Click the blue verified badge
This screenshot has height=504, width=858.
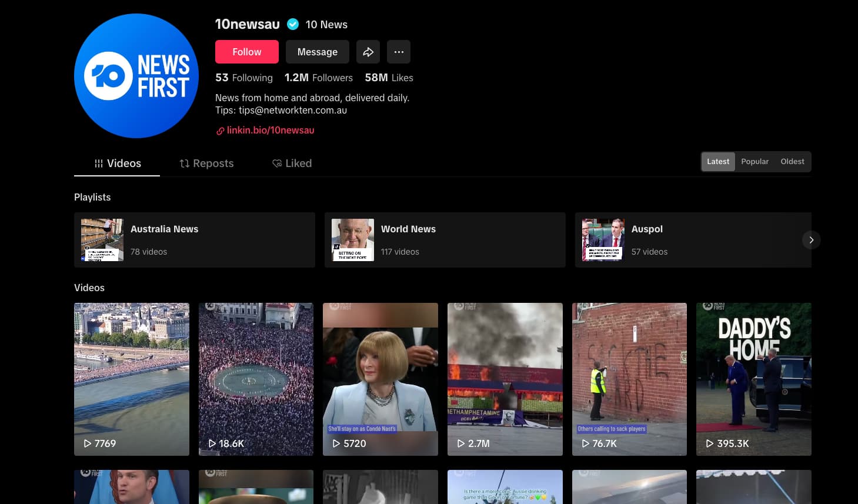tap(292, 24)
